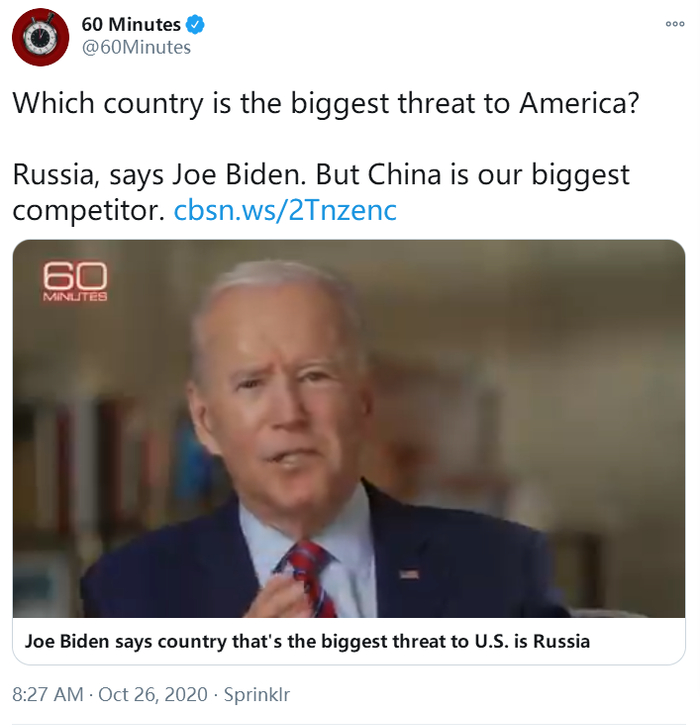
Task: Play the Joe Biden interview video
Action: coord(349,429)
